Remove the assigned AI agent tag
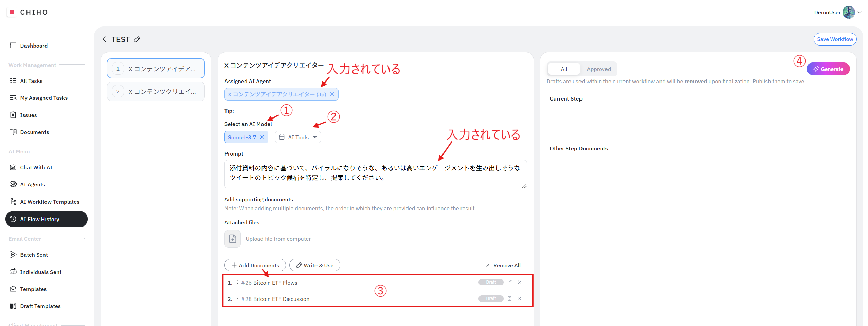Image resolution: width=868 pixels, height=326 pixels. (332, 94)
